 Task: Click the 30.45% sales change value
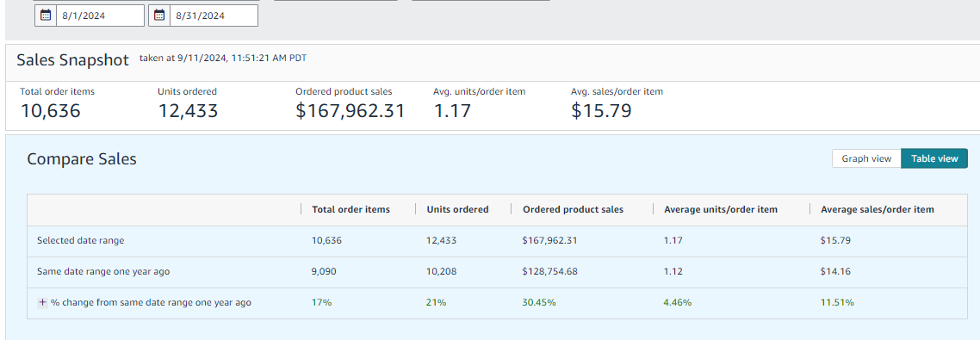(539, 302)
